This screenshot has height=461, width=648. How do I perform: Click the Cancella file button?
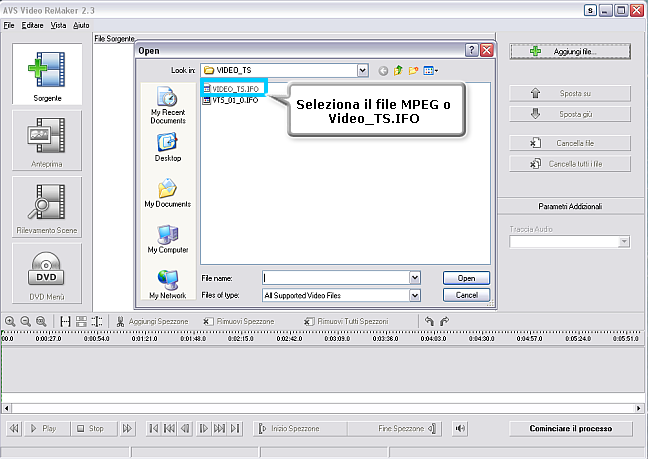(570, 143)
